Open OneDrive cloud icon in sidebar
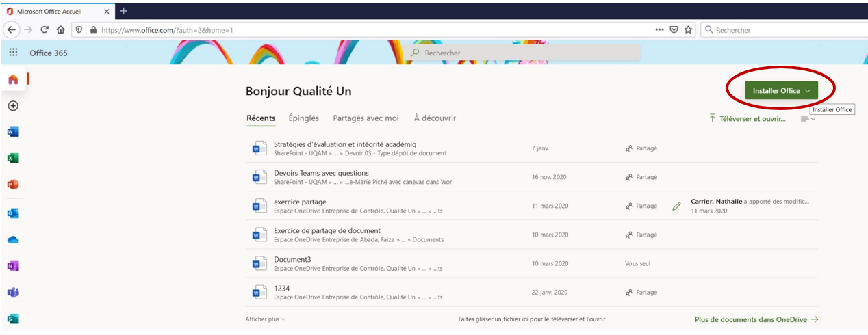The image size is (868, 335). 13,240
